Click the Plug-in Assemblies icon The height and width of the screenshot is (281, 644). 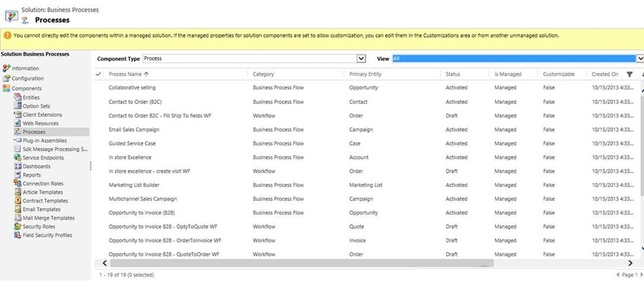(18, 140)
